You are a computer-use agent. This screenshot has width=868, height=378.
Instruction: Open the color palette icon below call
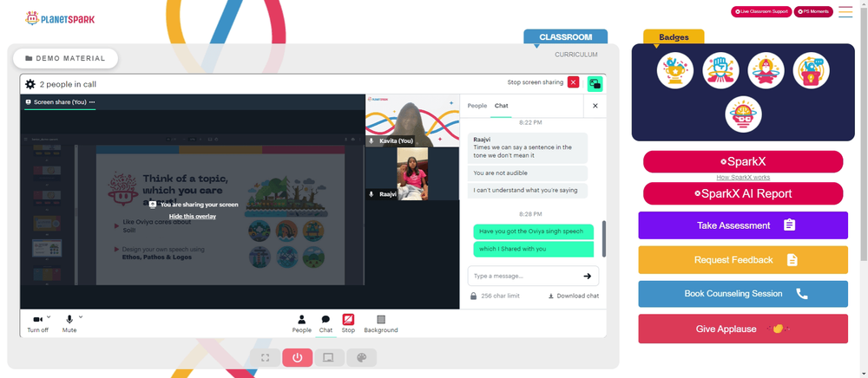[x=361, y=357]
